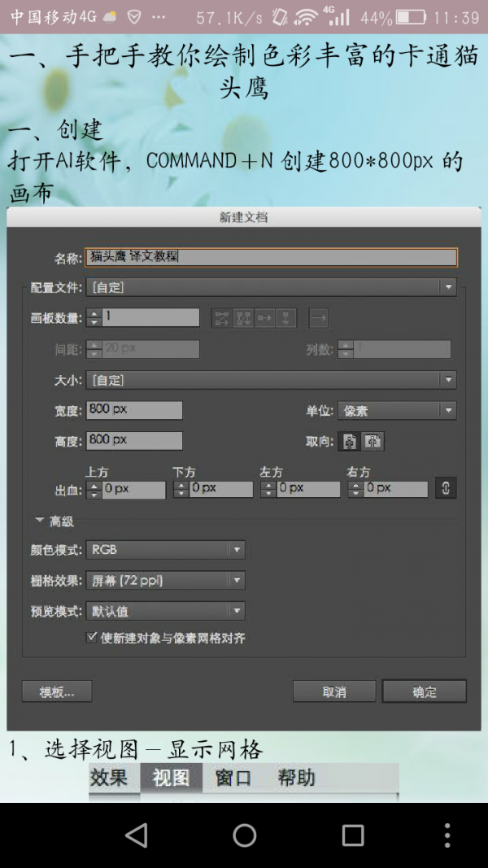Click the 新建文档 dialog title

243,217
